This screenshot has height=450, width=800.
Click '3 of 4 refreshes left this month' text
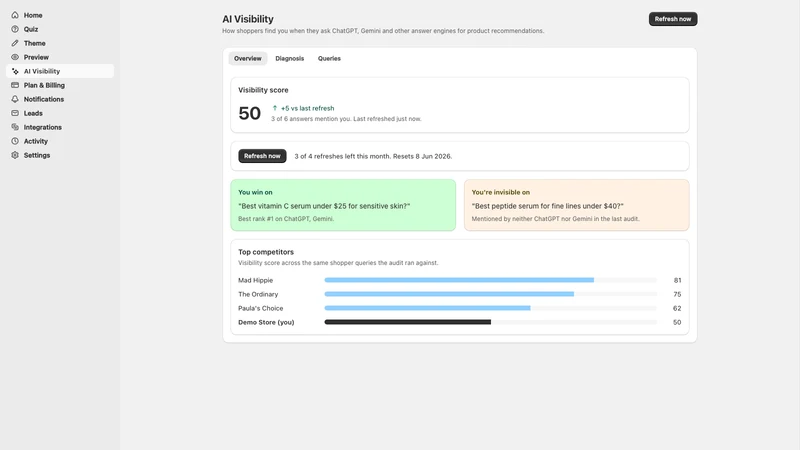pyautogui.click(x=342, y=156)
